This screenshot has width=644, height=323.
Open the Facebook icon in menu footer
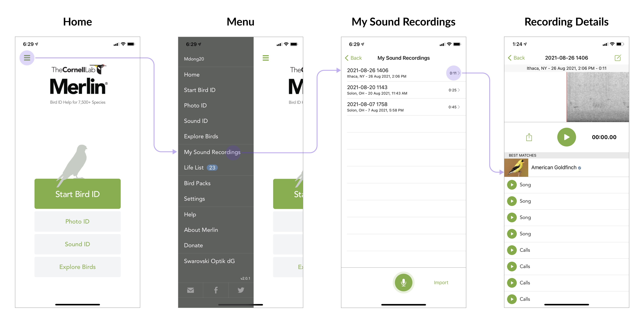216,290
